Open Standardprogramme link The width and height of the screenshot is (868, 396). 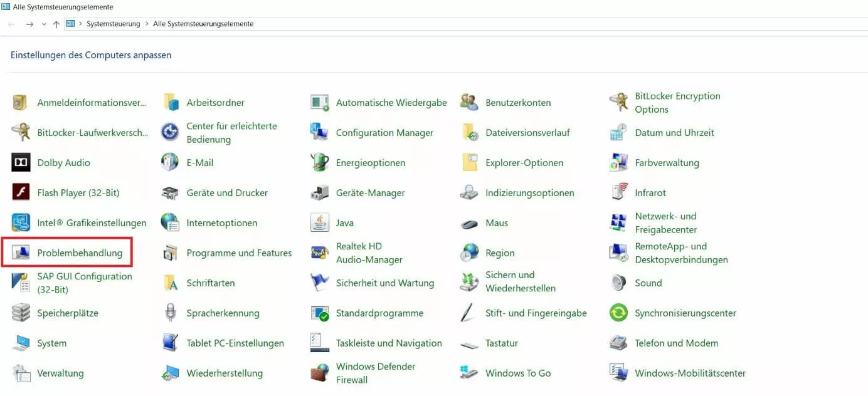click(379, 313)
